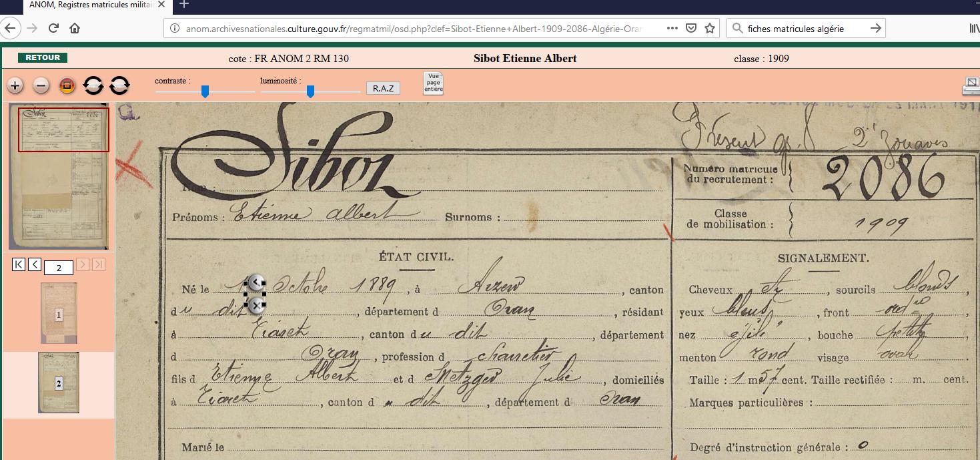Screen dimensions: 980x460
Task: Reload the current page
Action: 53,28
